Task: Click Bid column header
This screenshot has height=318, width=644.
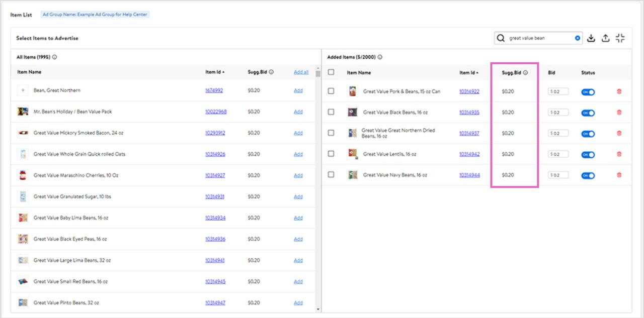Action: click(x=551, y=72)
